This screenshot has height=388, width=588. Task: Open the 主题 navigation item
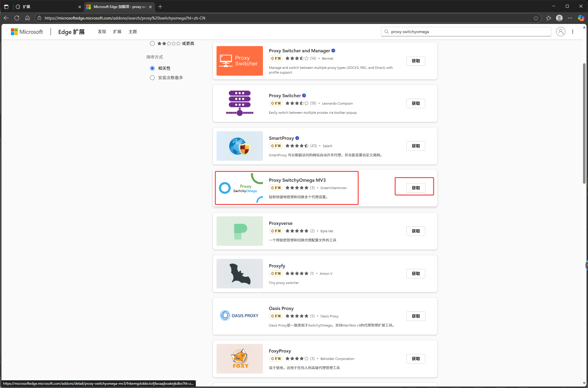click(133, 32)
